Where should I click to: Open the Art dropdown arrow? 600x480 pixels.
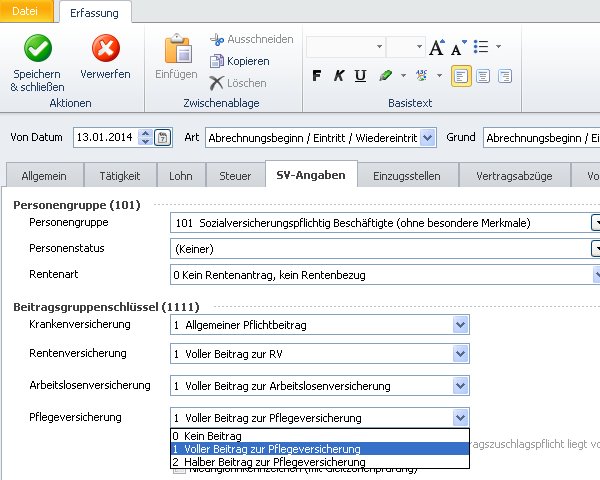click(429, 138)
